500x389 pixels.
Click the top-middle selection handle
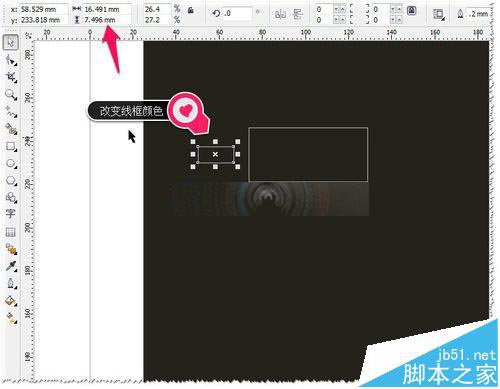point(215,142)
